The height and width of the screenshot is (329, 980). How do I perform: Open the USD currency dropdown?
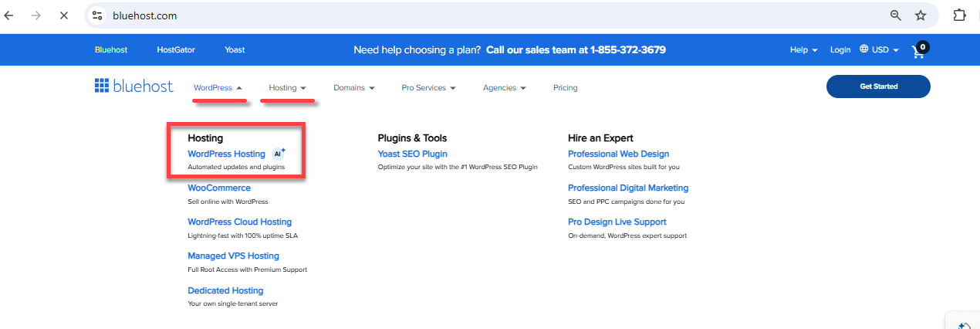point(885,50)
